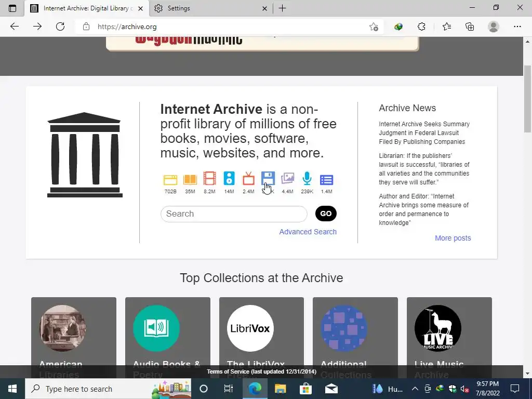View site information lock icon
The image size is (532, 399).
pos(86,26)
